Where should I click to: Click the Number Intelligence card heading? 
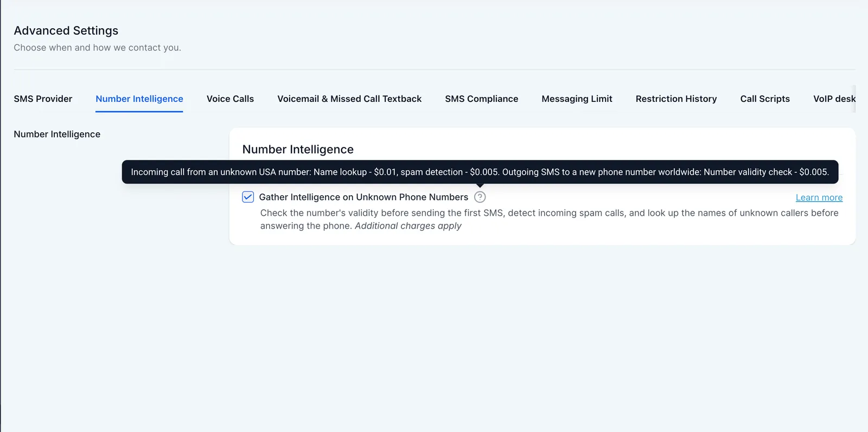(298, 150)
